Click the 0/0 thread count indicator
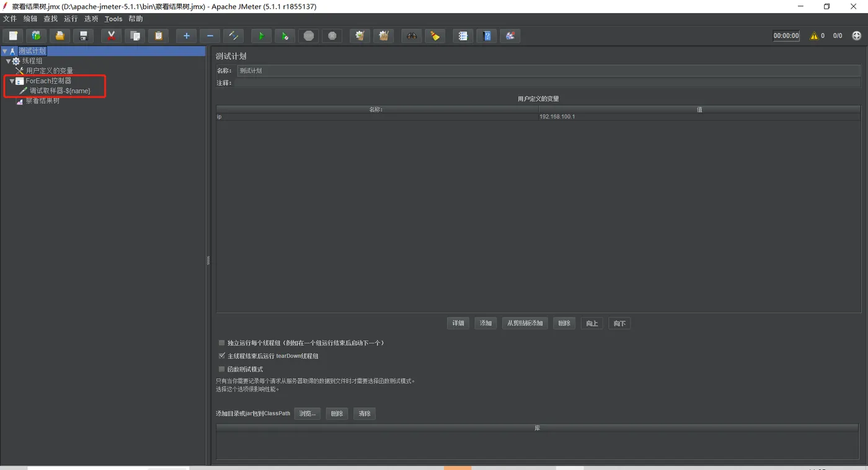This screenshot has height=470, width=868. click(838, 36)
